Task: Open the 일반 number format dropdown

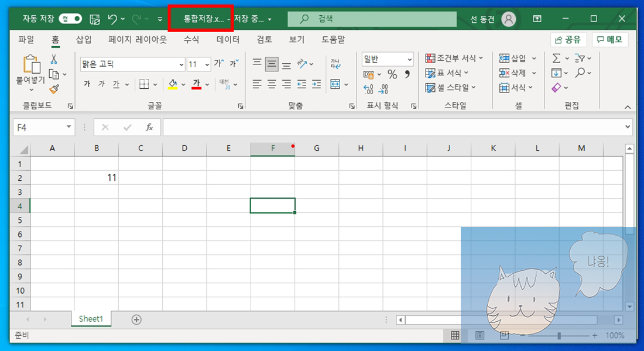Action: pos(409,60)
